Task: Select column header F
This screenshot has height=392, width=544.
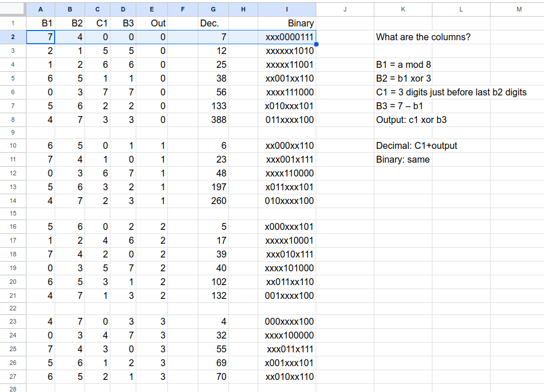Action: [183, 9]
